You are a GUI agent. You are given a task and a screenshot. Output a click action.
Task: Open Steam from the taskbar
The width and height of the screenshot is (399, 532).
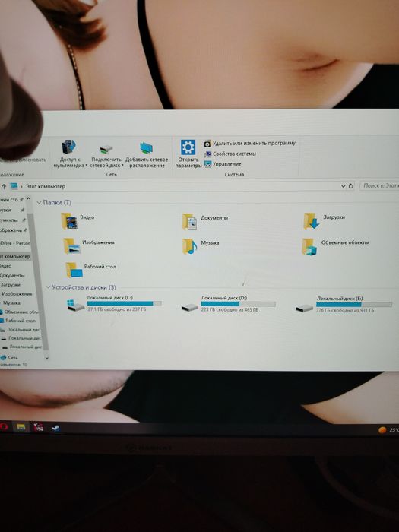pyautogui.click(x=55, y=428)
